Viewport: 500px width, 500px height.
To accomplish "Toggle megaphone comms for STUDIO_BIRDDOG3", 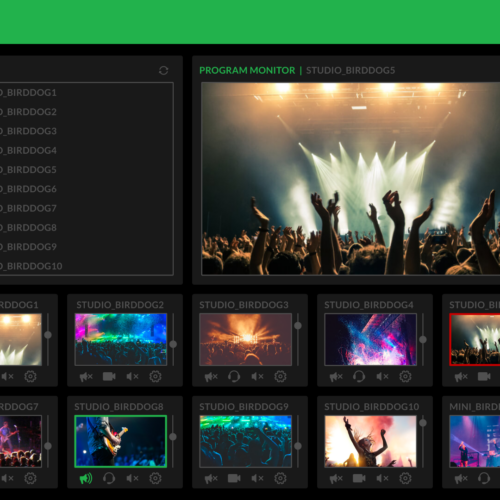I will pos(211,377).
